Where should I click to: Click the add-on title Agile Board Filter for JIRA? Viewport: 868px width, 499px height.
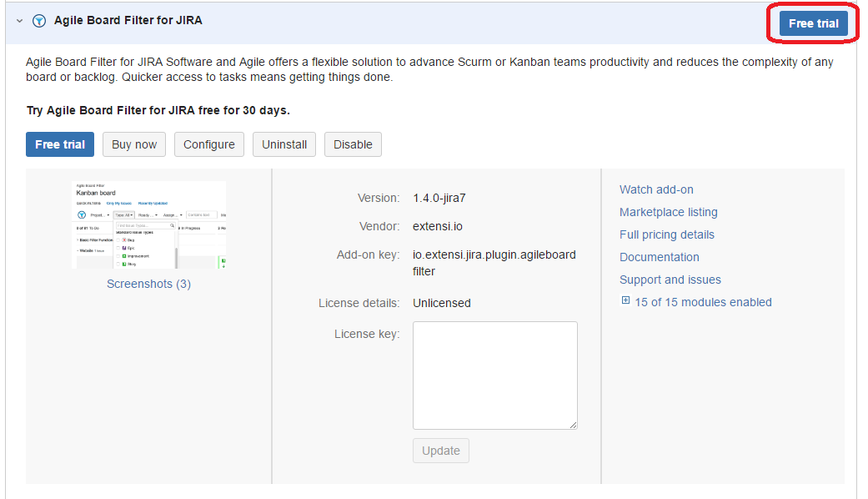[128, 21]
